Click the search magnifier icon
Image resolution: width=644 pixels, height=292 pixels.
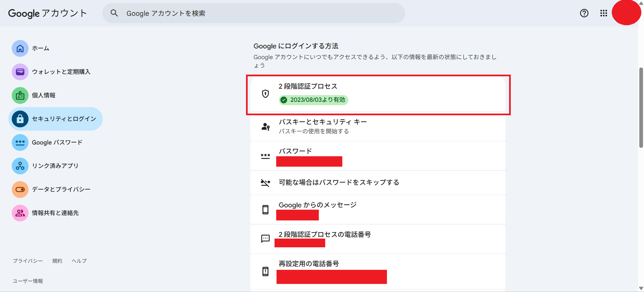(x=114, y=13)
